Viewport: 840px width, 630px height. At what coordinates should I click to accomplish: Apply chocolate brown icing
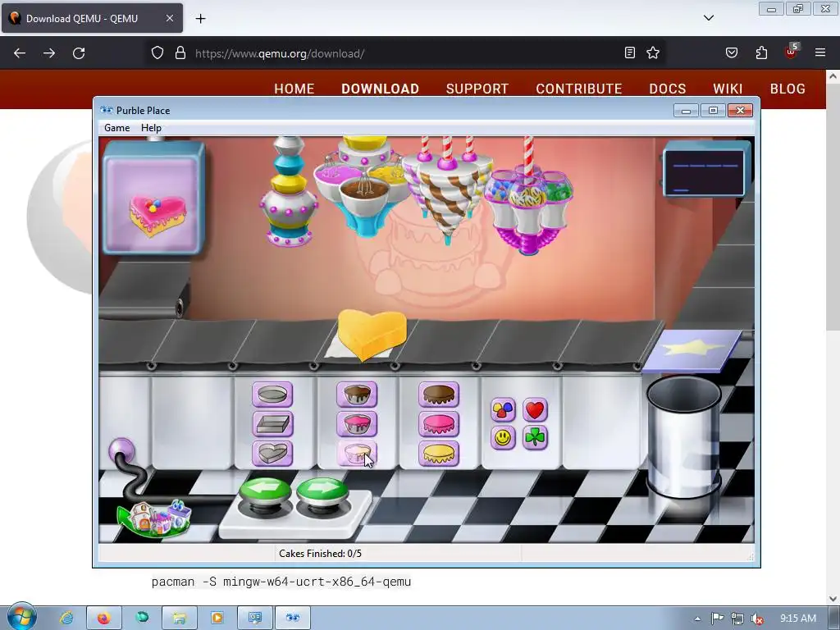[439, 395]
